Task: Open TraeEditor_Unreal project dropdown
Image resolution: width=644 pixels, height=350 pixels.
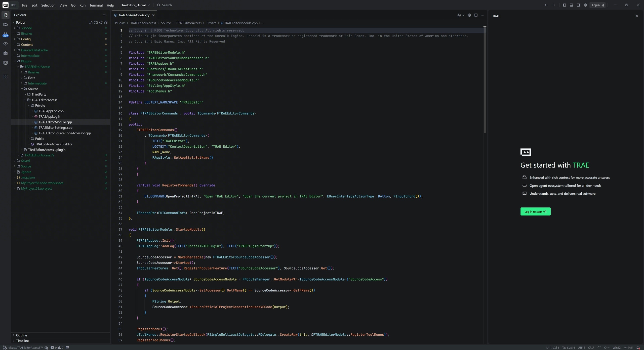Action: (135, 5)
